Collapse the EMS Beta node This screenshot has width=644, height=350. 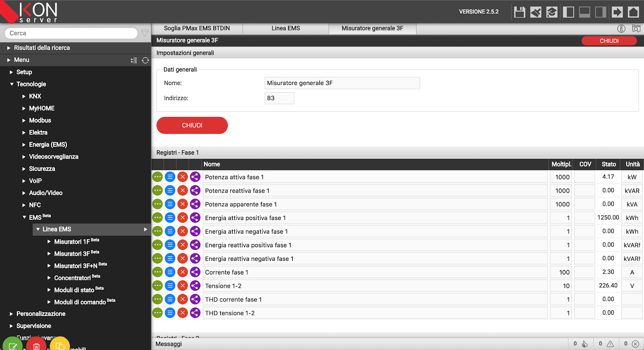coord(24,217)
